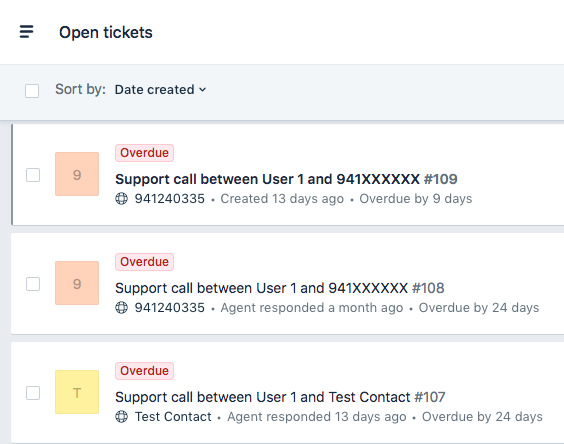Click the globe icon on ticket #108
Image resolution: width=564 pixels, height=444 pixels.
pos(122,308)
